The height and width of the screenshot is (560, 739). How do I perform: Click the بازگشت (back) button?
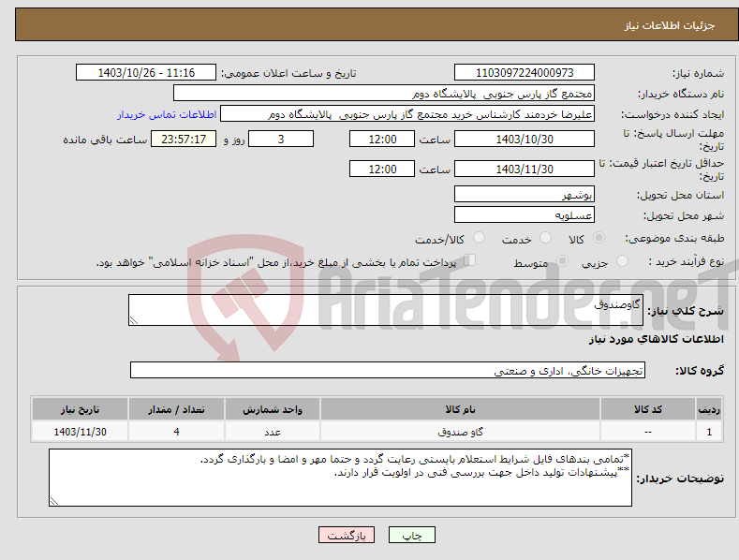coord(347,535)
